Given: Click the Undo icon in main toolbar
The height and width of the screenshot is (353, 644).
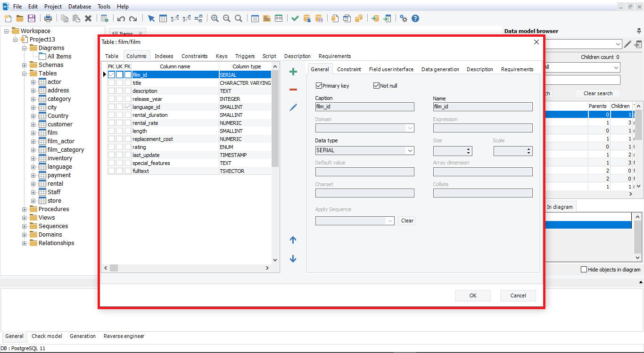Looking at the screenshot, I should pyautogui.click(x=121, y=18).
